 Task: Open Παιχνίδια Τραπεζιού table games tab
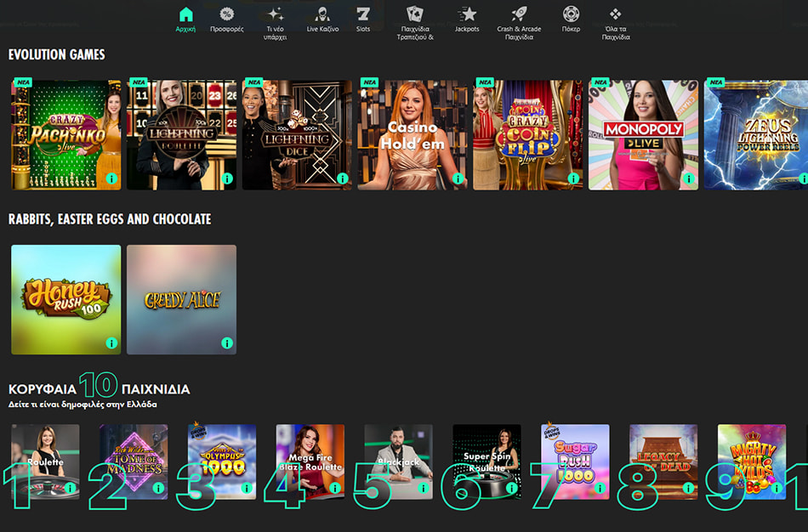[415, 24]
